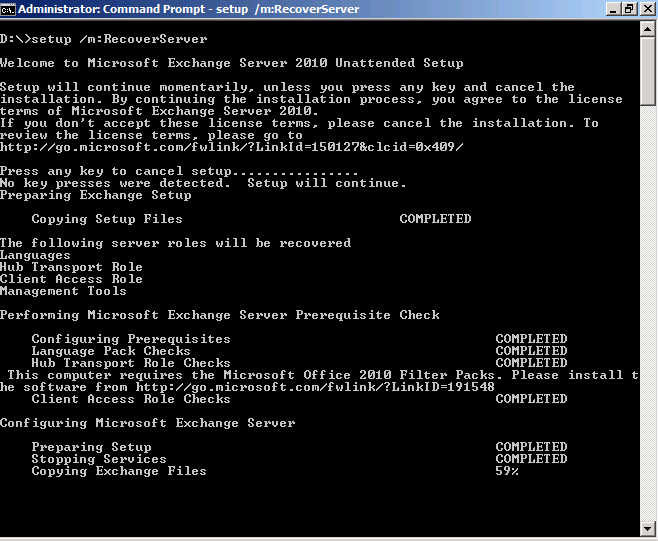
Task: Click 'review the license terms, please go to' line
Action: click(151, 135)
